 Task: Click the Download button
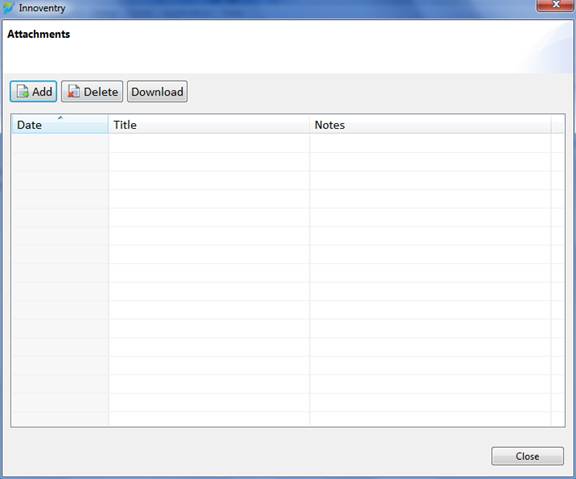tap(157, 91)
